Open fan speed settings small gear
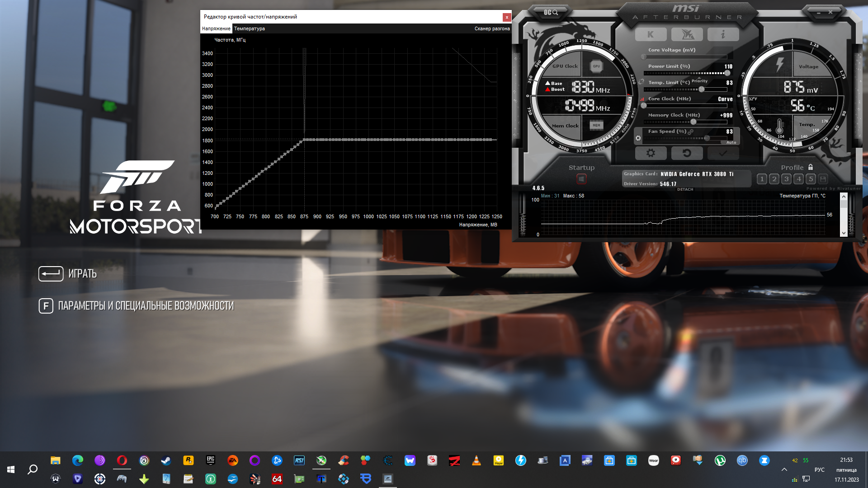The image size is (868, 488). click(638, 138)
